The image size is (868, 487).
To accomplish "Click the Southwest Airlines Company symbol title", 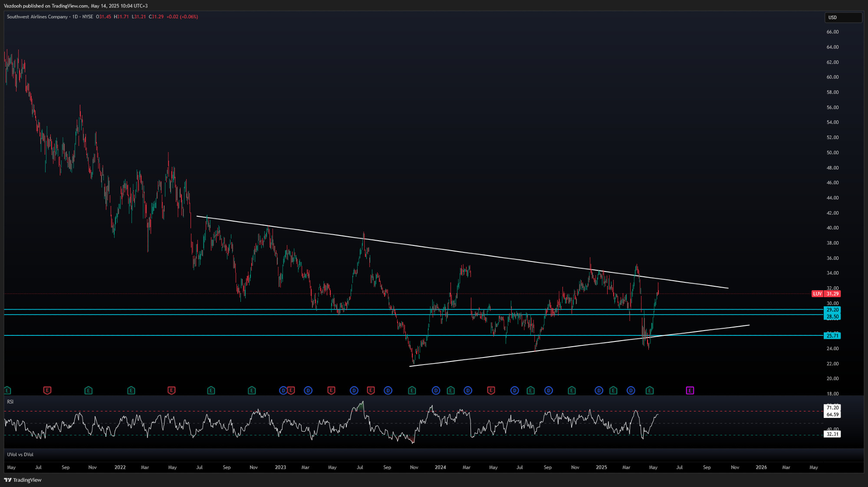I will point(37,17).
